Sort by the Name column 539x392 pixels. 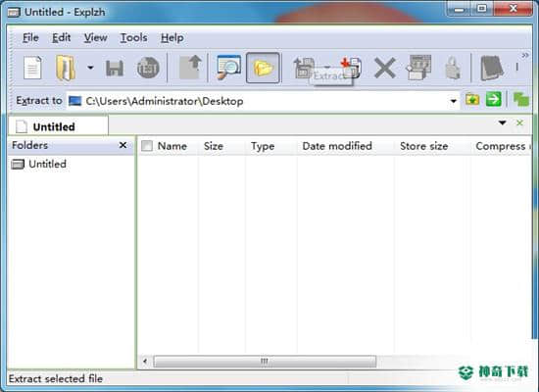(x=172, y=146)
